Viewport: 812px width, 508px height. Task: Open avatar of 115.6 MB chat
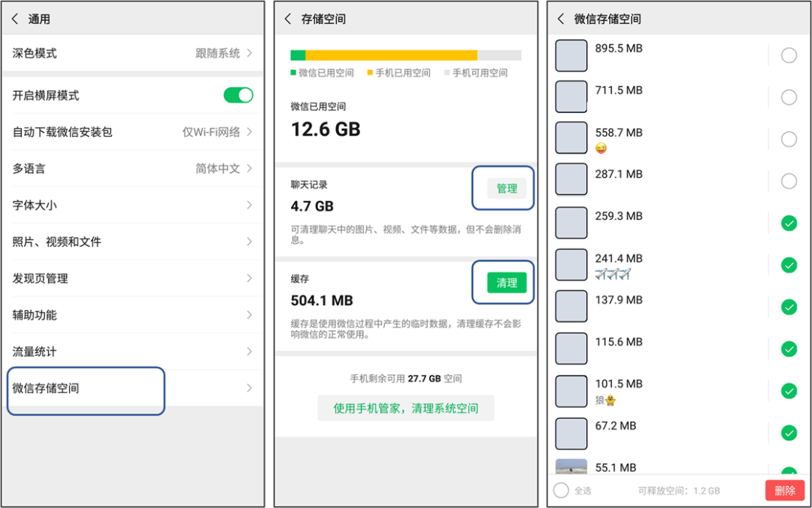(571, 349)
